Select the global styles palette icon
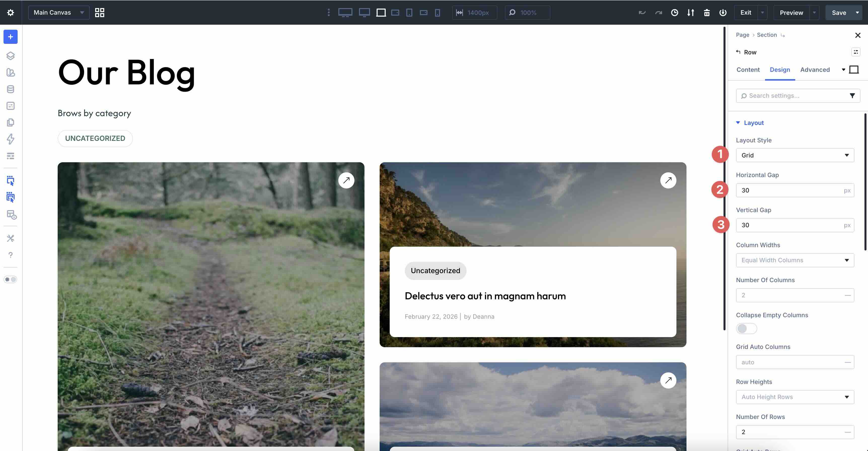 10,73
